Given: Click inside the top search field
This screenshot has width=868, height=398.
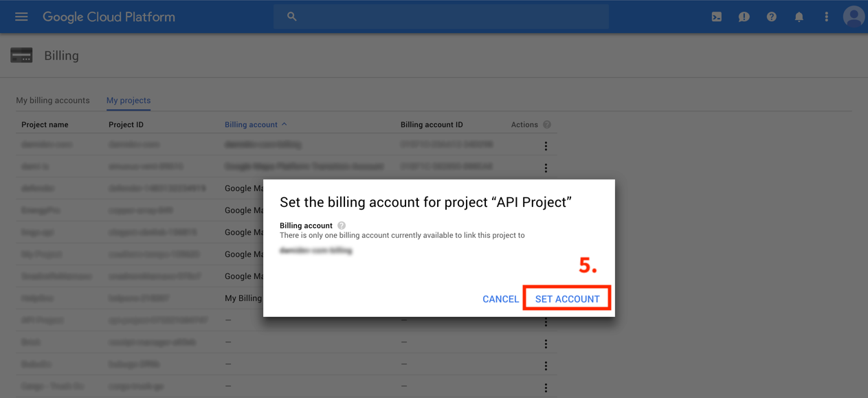Looking at the screenshot, I should (x=441, y=16).
